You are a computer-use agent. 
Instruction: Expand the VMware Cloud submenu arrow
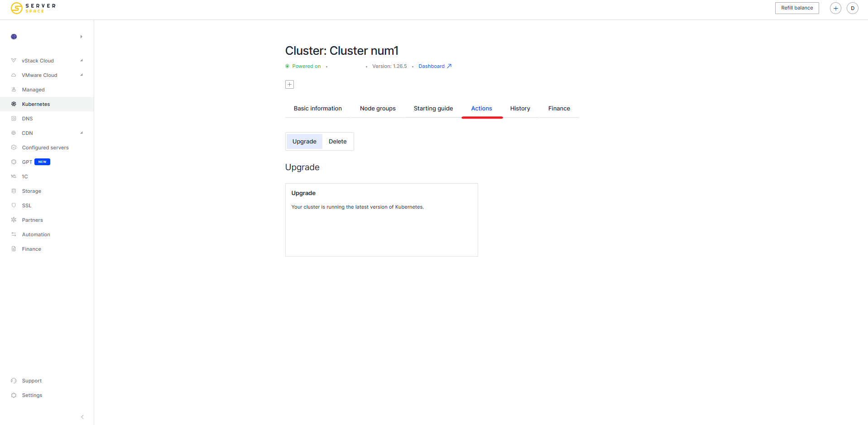tap(82, 75)
